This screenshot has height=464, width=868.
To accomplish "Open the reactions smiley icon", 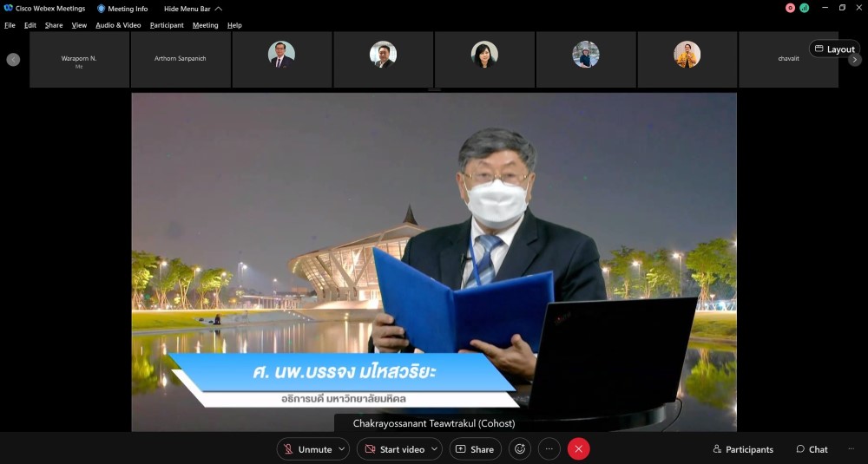I will point(520,449).
